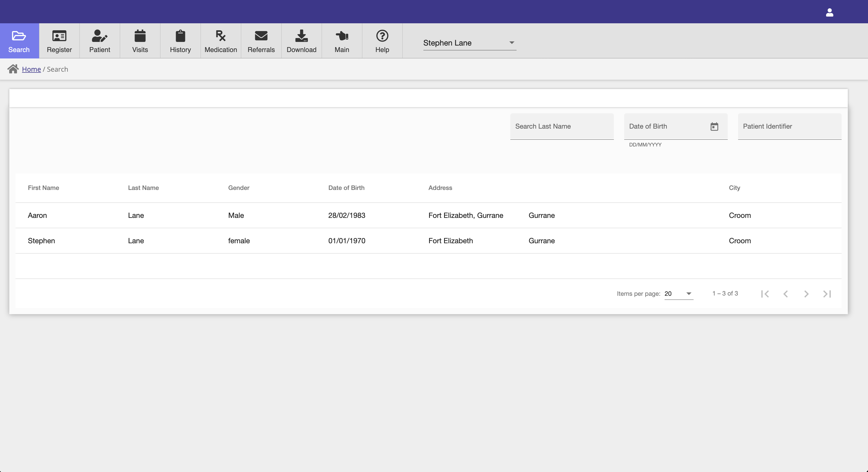The width and height of the screenshot is (868, 472).
Task: Focus the Patient Identifier field
Action: [x=790, y=126]
